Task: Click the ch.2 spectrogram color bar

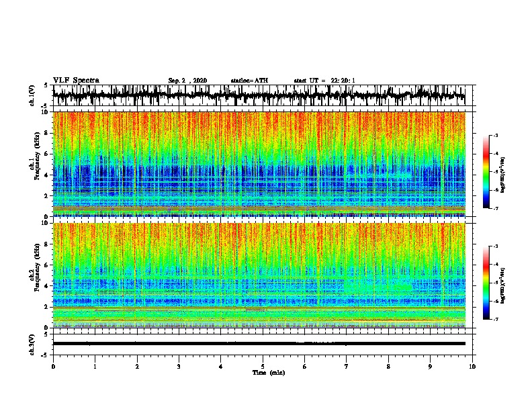Action: (x=486, y=283)
